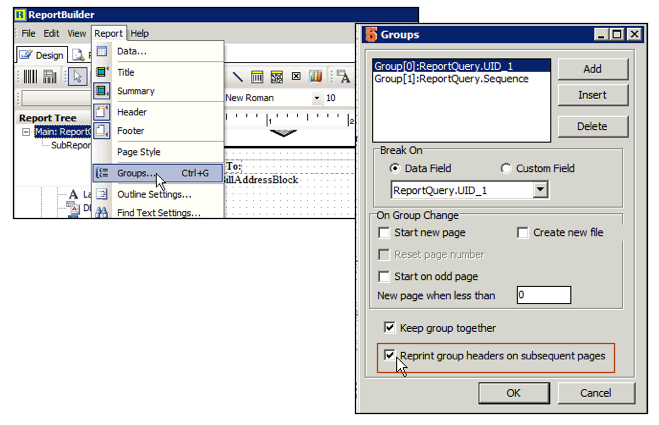Open the Edit menu
Image resolution: width=659 pixels, height=425 pixels.
[51, 33]
